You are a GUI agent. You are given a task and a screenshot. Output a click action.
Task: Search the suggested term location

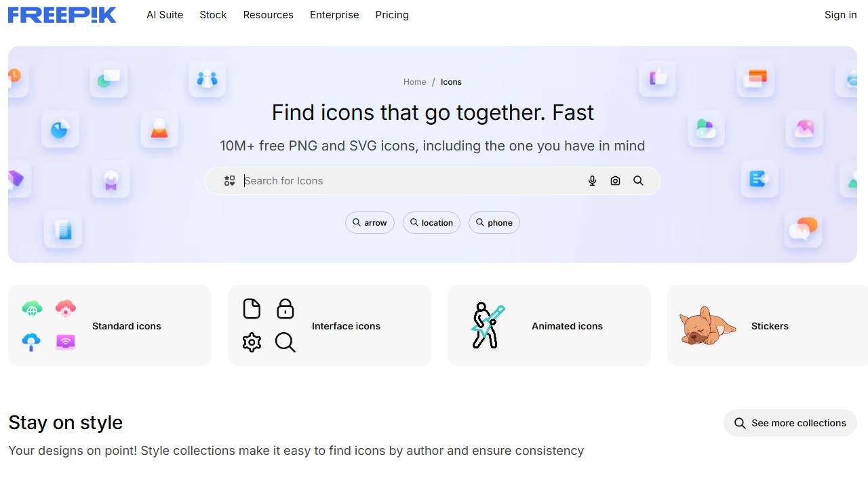pyautogui.click(x=431, y=222)
